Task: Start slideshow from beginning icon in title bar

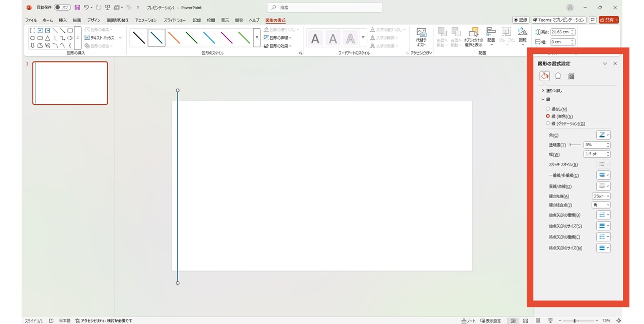Action: coord(107,8)
